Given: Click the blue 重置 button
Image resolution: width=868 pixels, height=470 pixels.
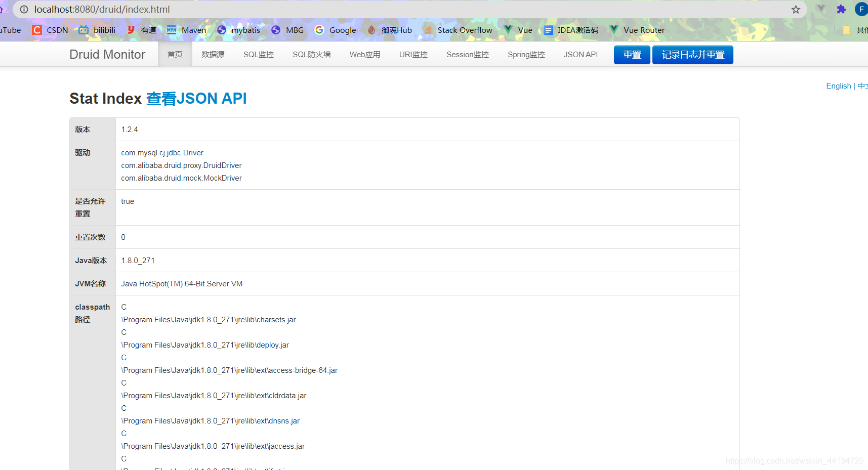Looking at the screenshot, I should (x=632, y=55).
